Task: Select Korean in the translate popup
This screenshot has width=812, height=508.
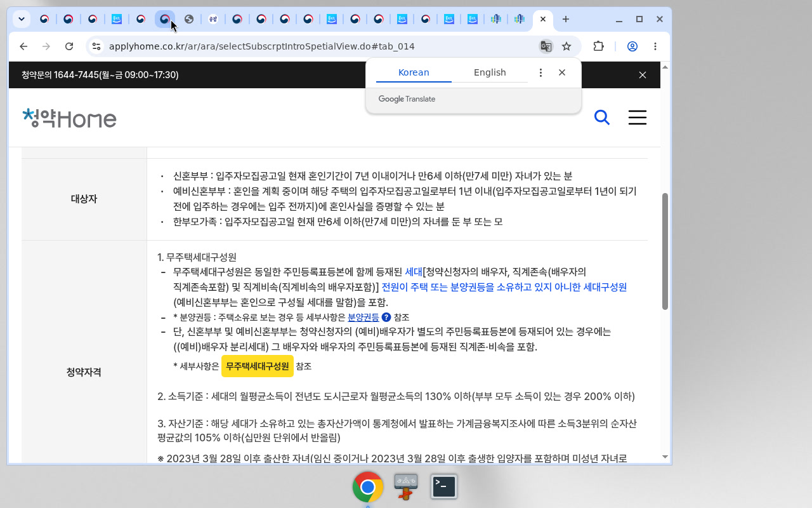Action: click(414, 72)
